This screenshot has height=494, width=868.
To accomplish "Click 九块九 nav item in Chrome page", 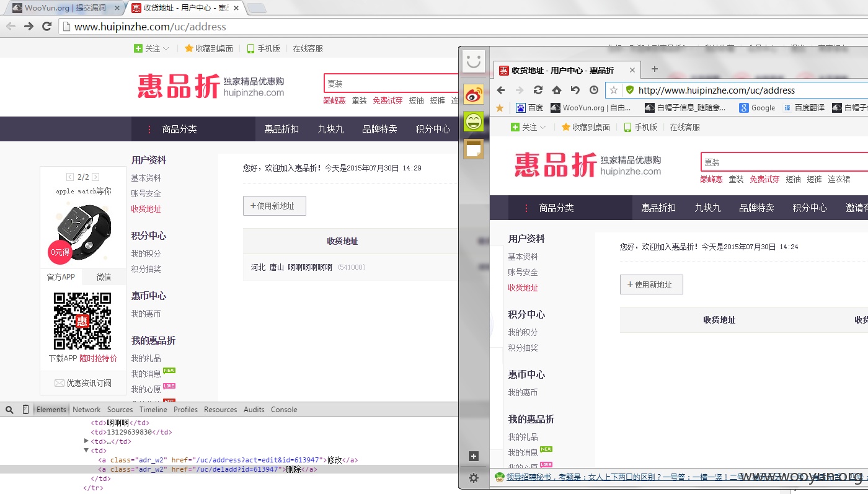I will [x=330, y=129].
